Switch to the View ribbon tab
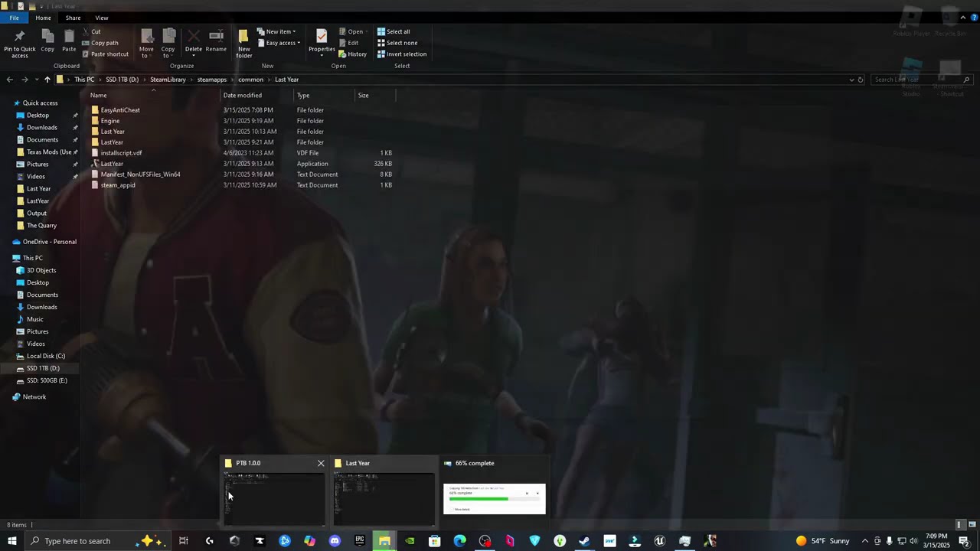 pyautogui.click(x=101, y=18)
